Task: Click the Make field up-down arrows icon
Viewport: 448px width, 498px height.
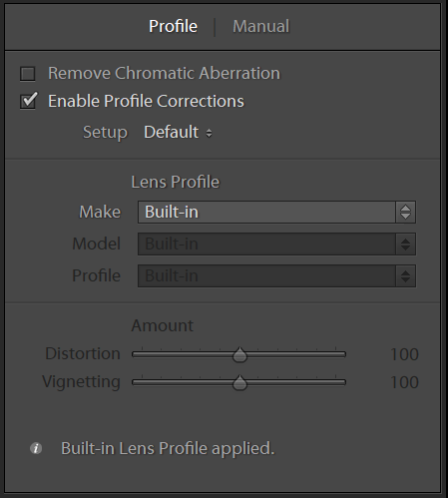Action: (x=405, y=212)
